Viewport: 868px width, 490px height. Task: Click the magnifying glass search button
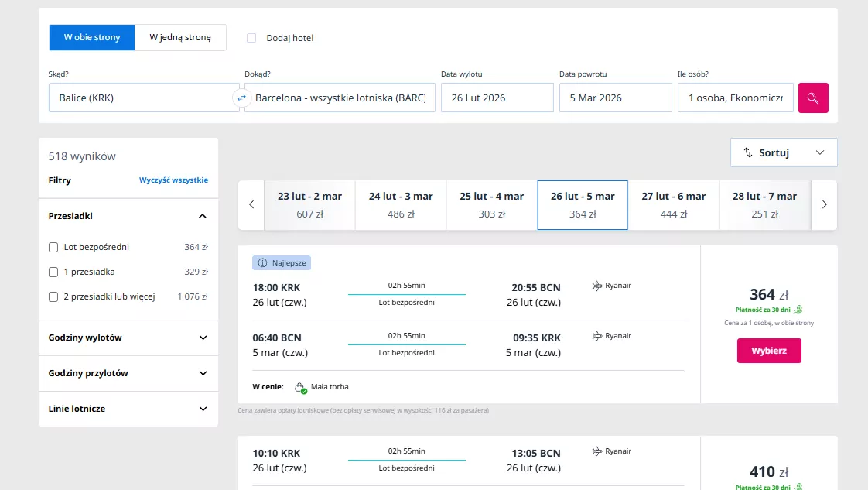812,98
